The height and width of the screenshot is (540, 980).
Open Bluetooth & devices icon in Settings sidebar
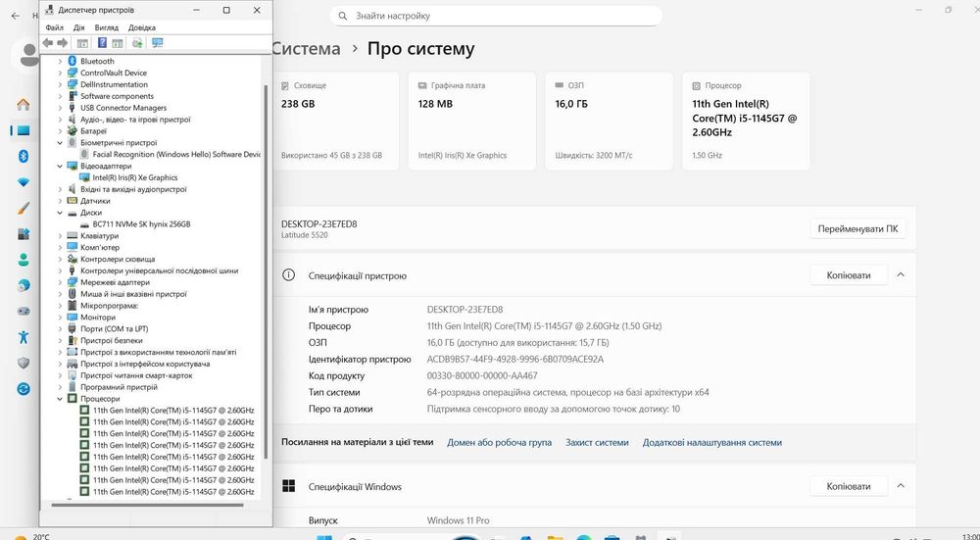click(24, 156)
